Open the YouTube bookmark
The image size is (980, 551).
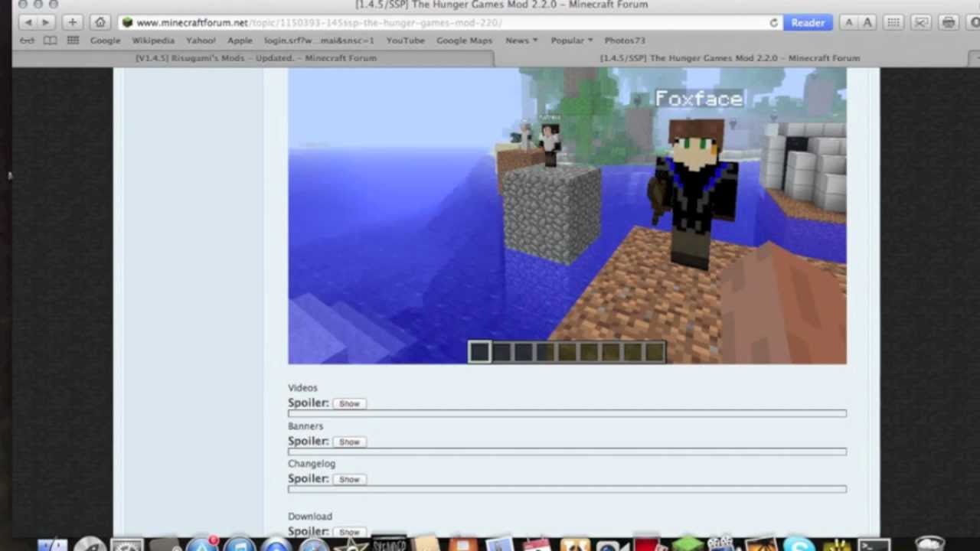405,41
